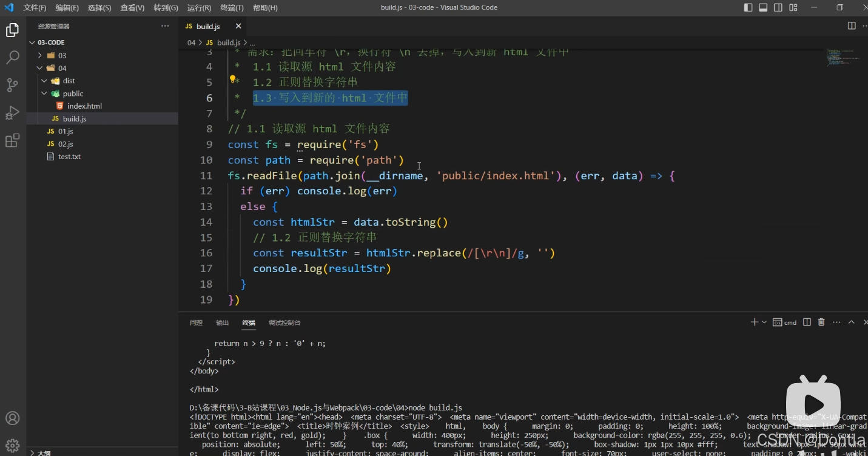
Task: Collapse the dist folder
Action: (44, 81)
